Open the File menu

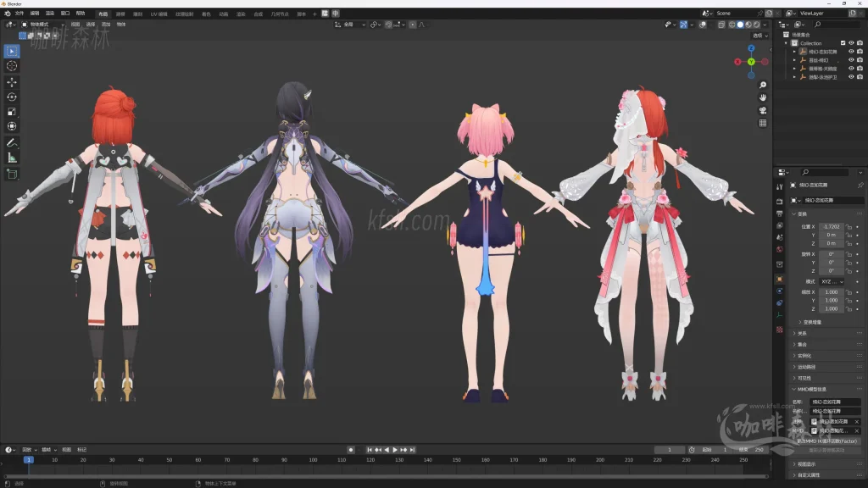19,14
